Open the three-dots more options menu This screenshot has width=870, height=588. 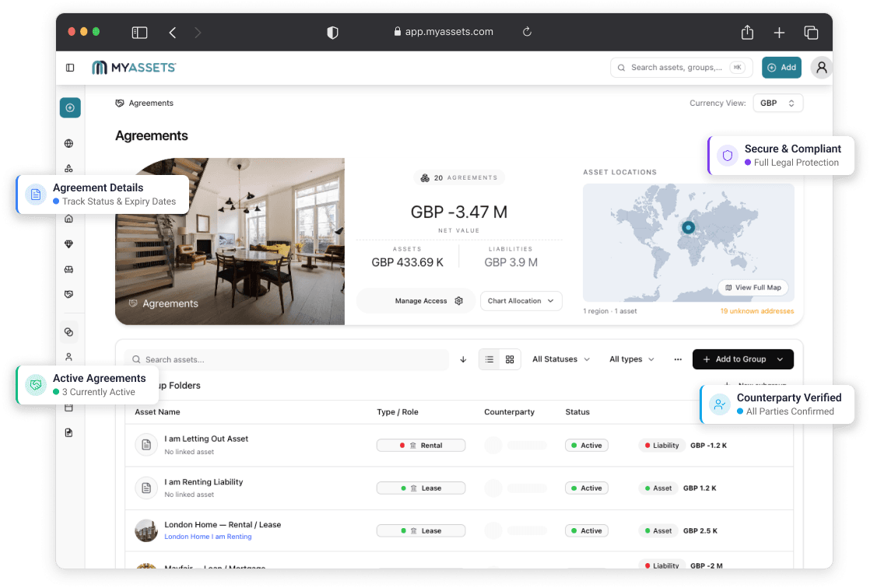point(678,359)
